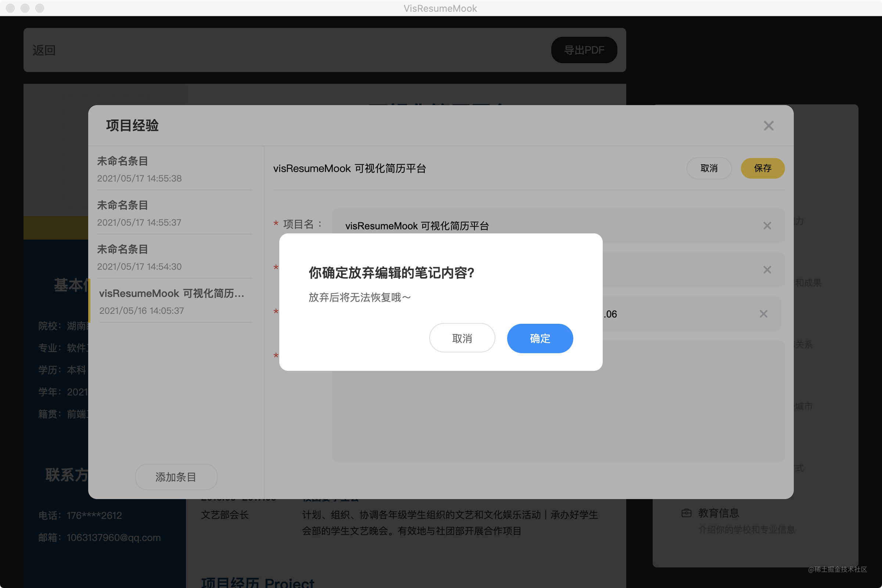Click the 添加条目 button
882x588 pixels.
176,477
